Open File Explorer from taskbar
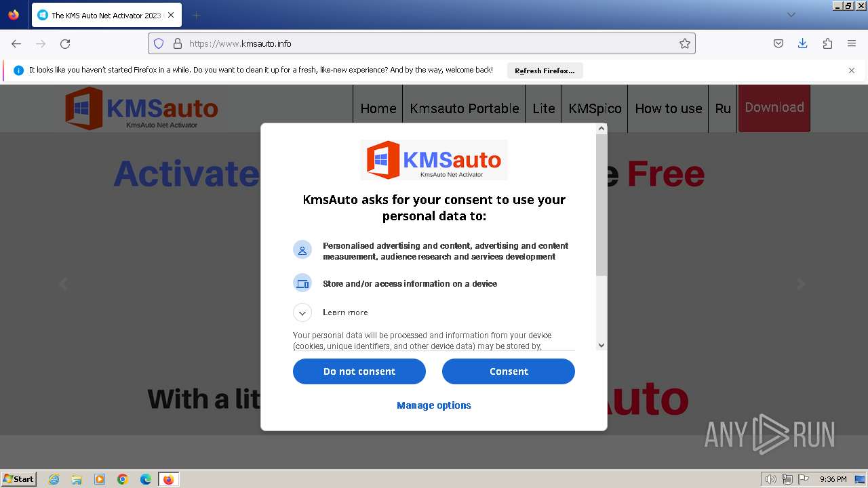The height and width of the screenshot is (488, 868). pyautogui.click(x=77, y=479)
